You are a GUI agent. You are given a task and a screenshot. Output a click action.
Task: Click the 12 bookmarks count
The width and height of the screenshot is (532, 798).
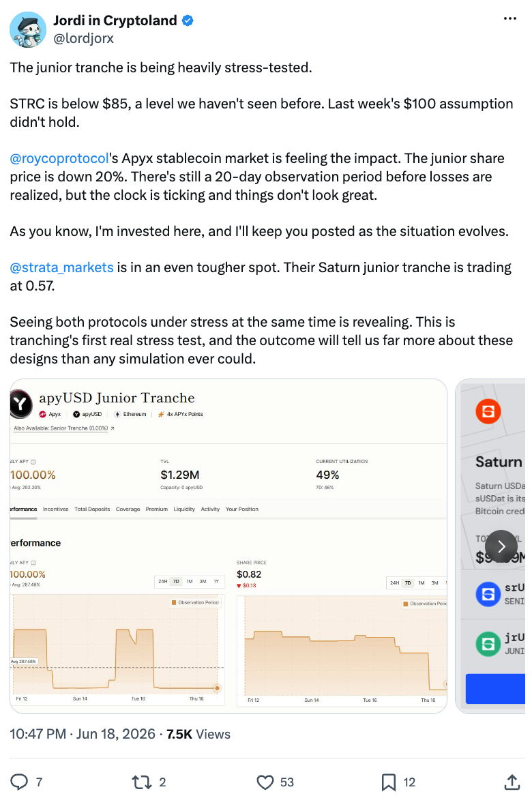(x=409, y=782)
